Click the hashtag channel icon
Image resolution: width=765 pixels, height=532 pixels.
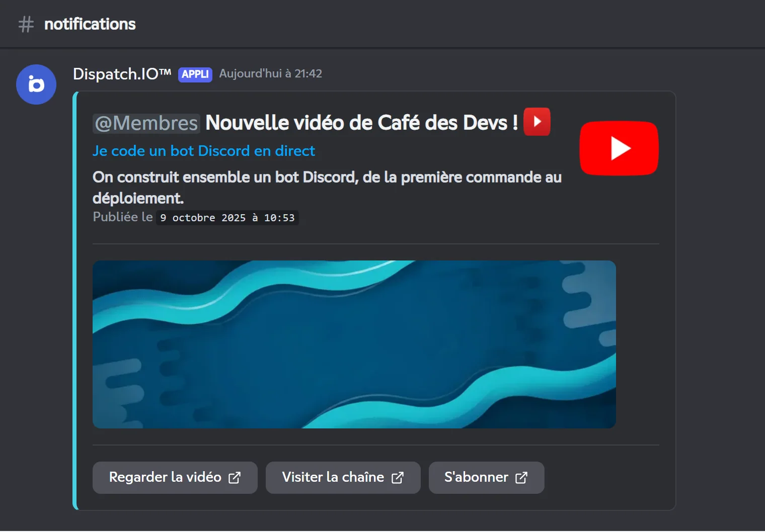coord(26,24)
